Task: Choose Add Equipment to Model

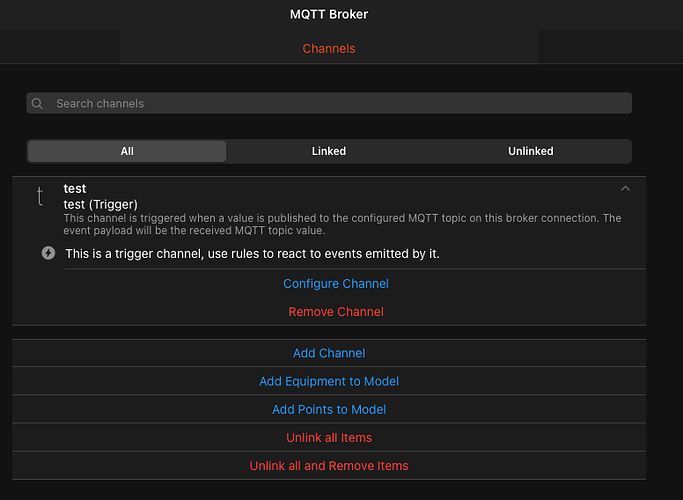Action: point(329,381)
